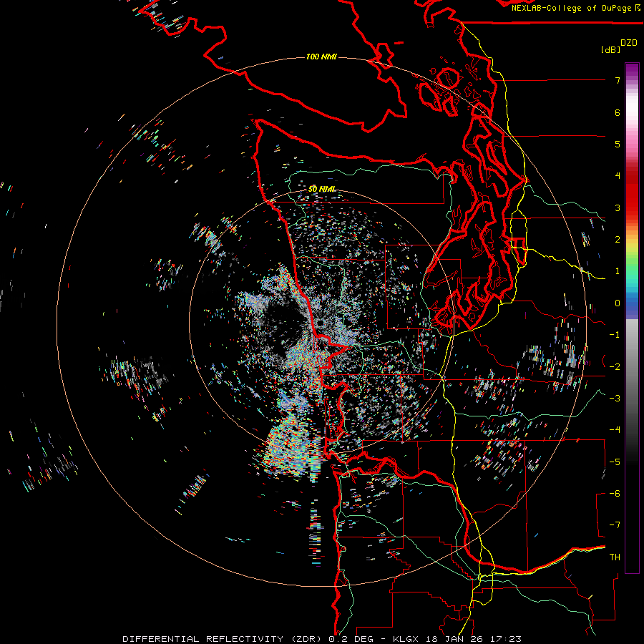
Task: Click the 50 NMI range ring label
Action: tap(321, 189)
